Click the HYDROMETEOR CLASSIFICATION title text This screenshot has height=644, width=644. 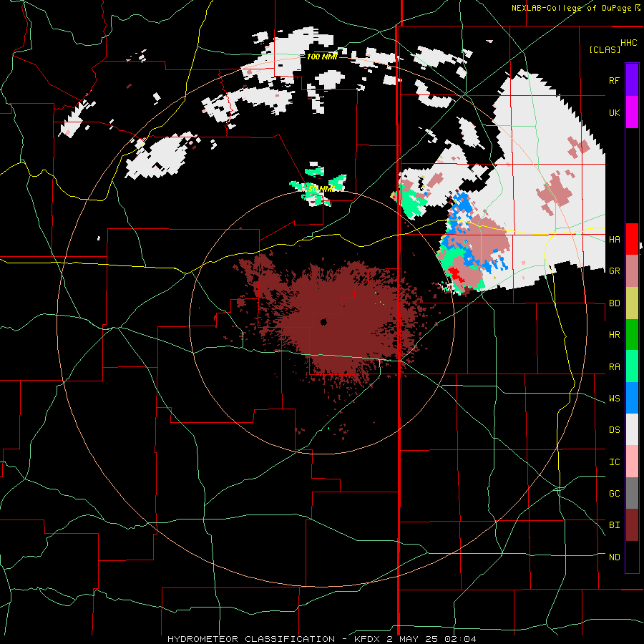(251, 639)
